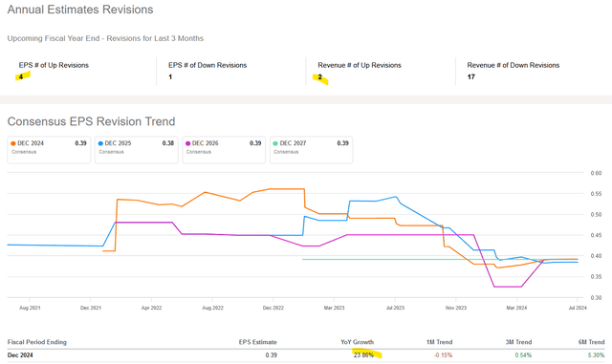This screenshot has height=364, width=612.
Task: Click the Fiscal Period Ending column header
Action: (x=37, y=342)
